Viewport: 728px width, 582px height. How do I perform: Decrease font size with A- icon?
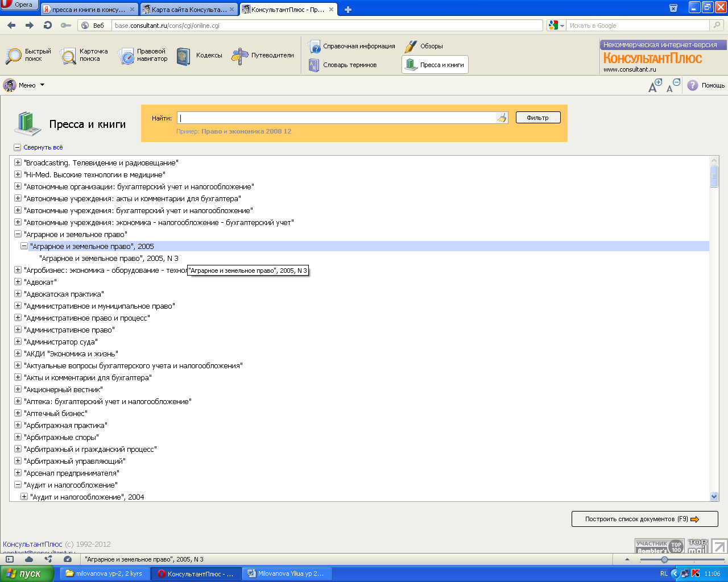coord(673,85)
